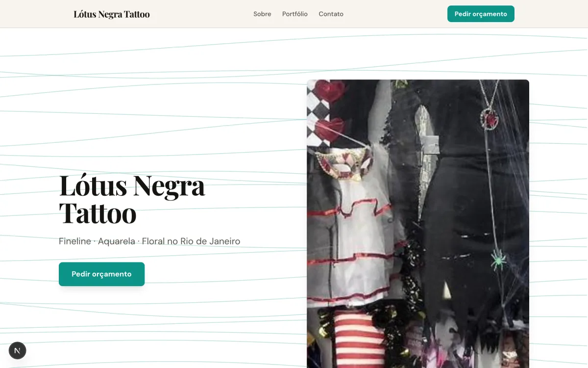Open the Sobre navigation link
Image resolution: width=588 pixels, height=368 pixels.
(262, 14)
